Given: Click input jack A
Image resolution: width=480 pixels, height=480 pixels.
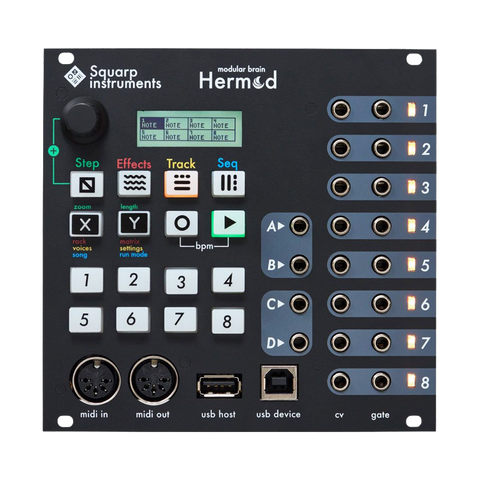Looking at the screenshot, I should click(x=299, y=226).
